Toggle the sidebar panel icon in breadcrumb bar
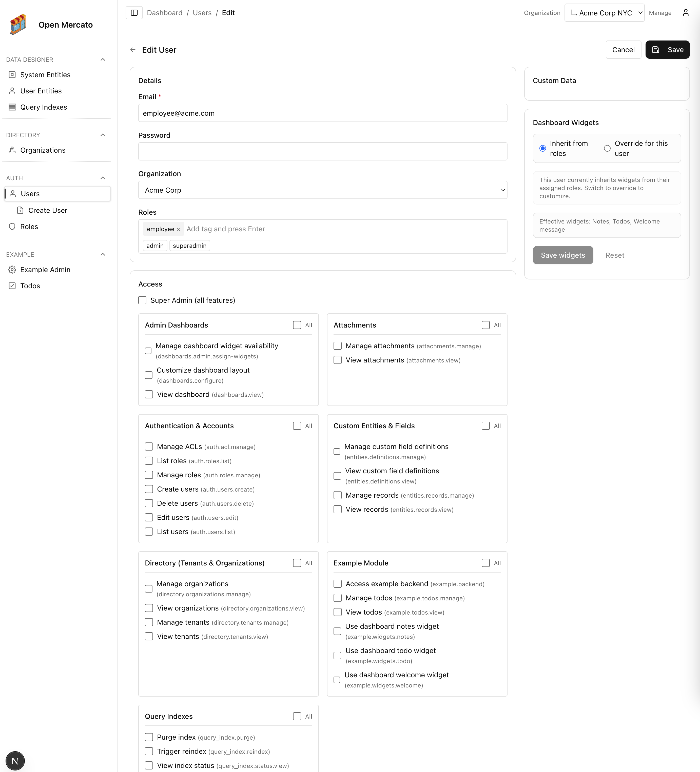 click(x=134, y=13)
